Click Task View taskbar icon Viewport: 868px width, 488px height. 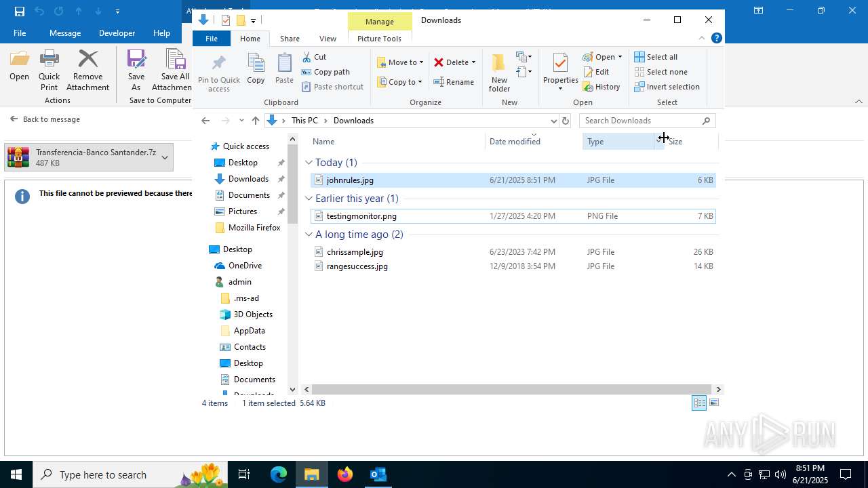point(244,474)
